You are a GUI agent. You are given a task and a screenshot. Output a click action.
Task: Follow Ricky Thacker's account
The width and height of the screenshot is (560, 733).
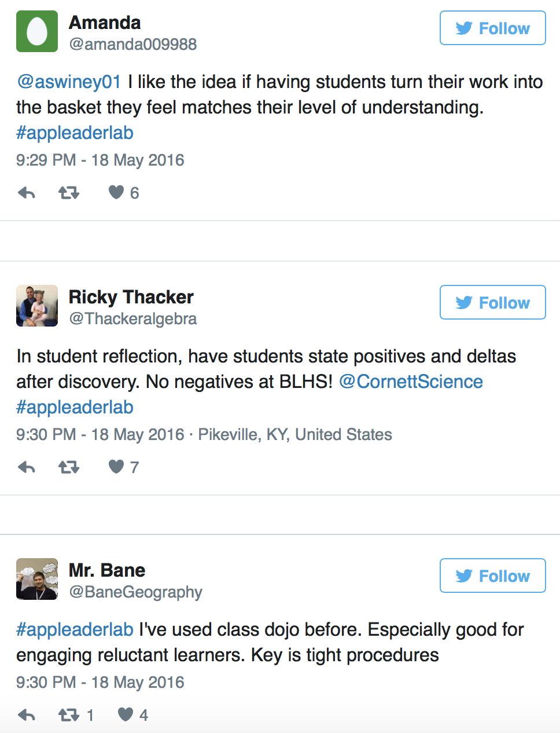click(x=493, y=302)
